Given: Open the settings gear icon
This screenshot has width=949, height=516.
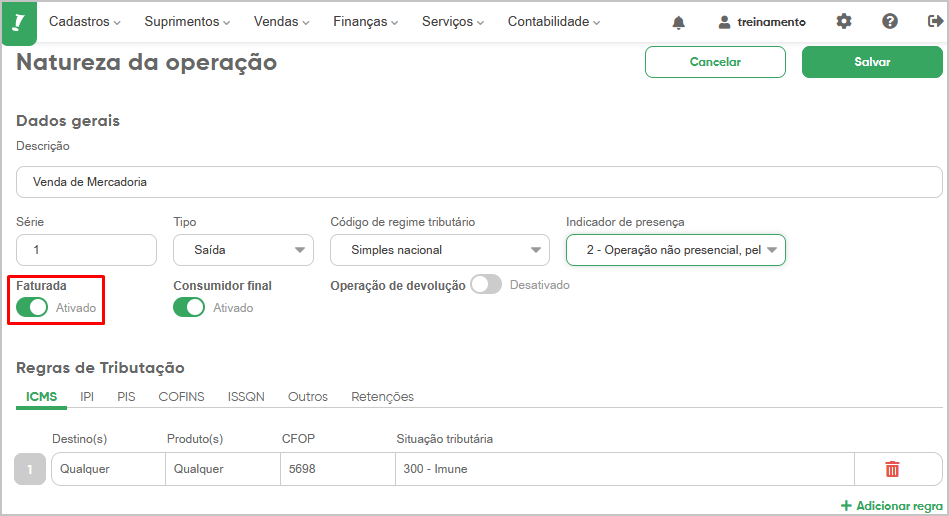Looking at the screenshot, I should click(x=844, y=22).
